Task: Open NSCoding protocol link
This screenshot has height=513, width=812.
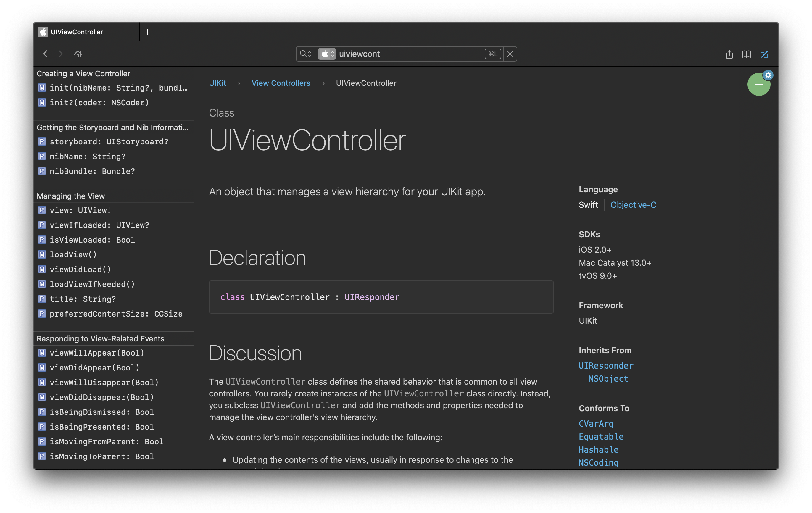Action: coord(599,463)
